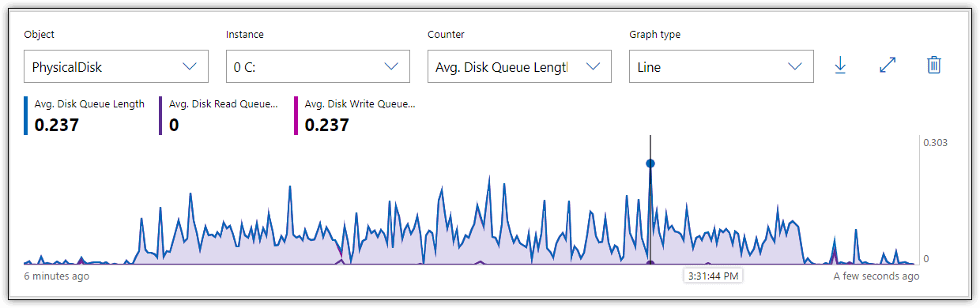Image resolution: width=980 pixels, height=308 pixels.
Task: Open the Graph type dropdown set to Line
Action: 721,66
